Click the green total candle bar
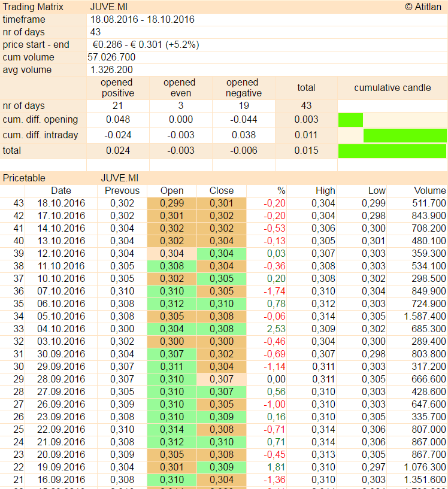 point(392,151)
